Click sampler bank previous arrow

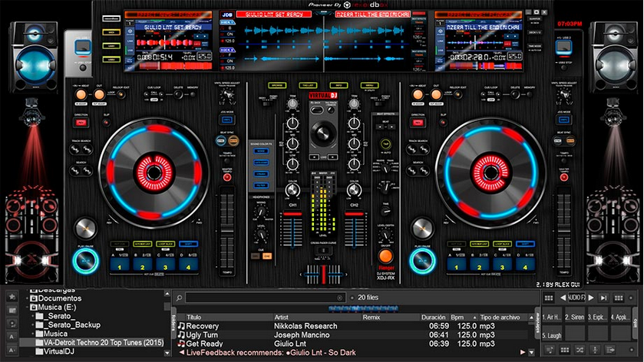click(x=563, y=298)
